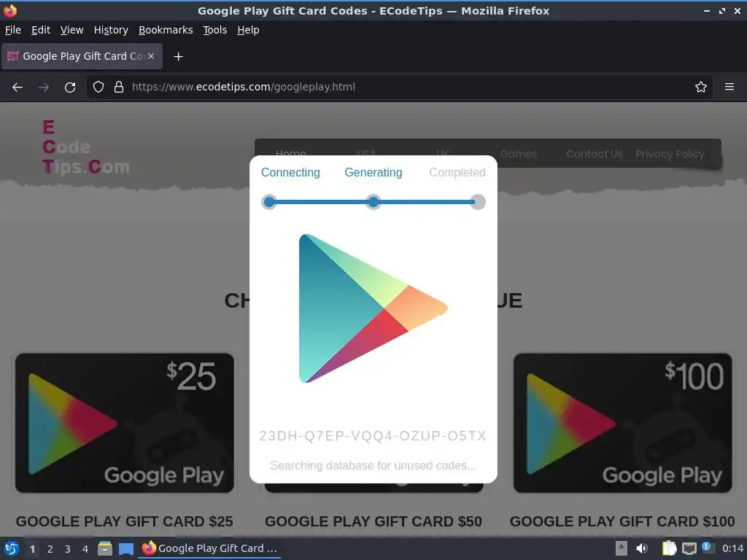Switch to workspace 4
This screenshot has height=560, width=747.
pos(85,549)
